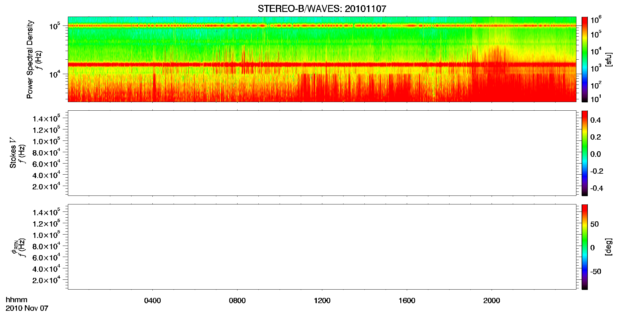Select the 2000 time axis label
This screenshot has height=332, width=644.
coord(492,301)
